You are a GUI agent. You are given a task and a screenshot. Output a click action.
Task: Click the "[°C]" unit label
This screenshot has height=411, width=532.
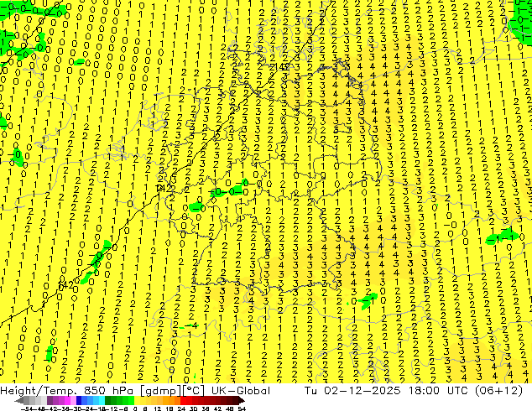click(193, 391)
